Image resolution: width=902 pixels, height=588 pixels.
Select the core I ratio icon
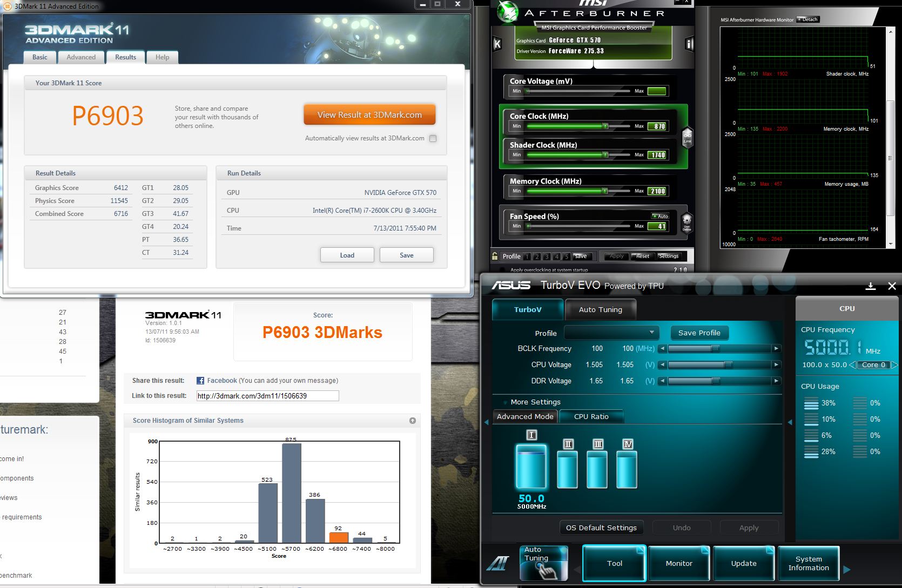pos(531,435)
